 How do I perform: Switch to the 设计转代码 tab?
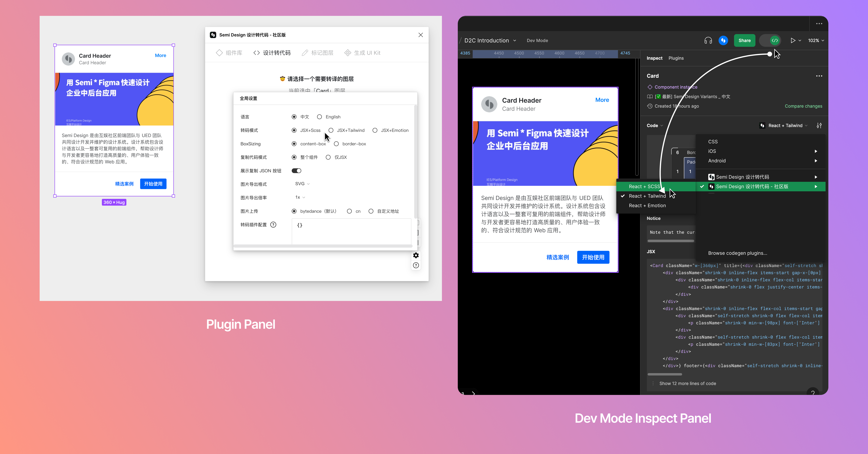[272, 53]
